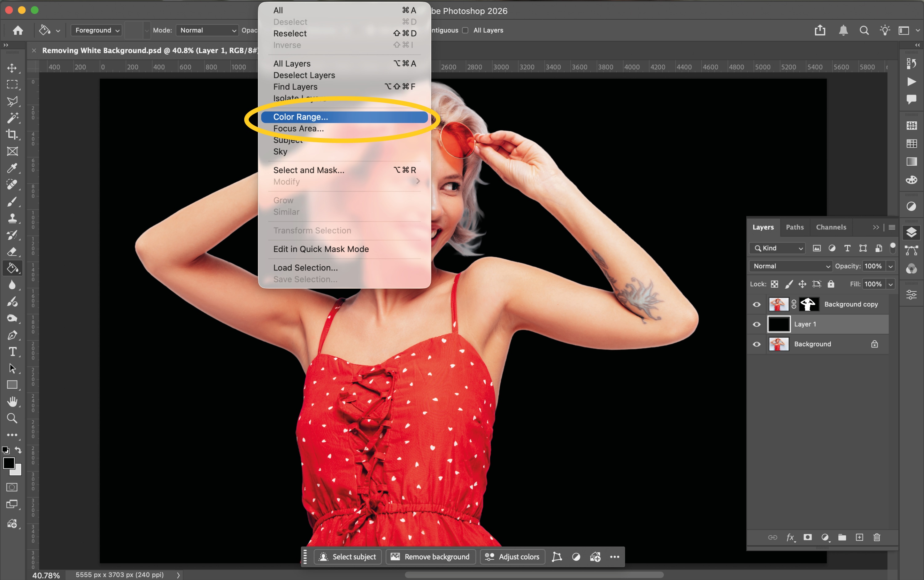Toggle visibility of the Background layer
Screen dimensions: 924x580
coord(756,344)
